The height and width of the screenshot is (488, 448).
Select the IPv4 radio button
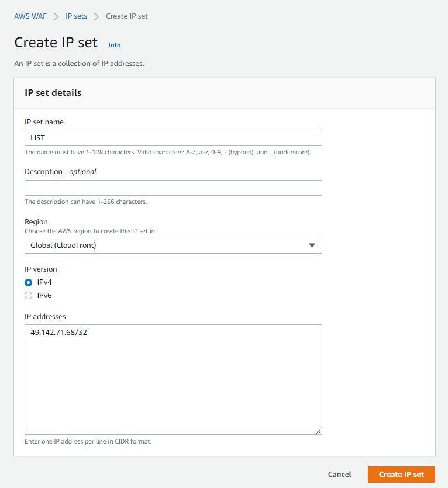(x=29, y=282)
